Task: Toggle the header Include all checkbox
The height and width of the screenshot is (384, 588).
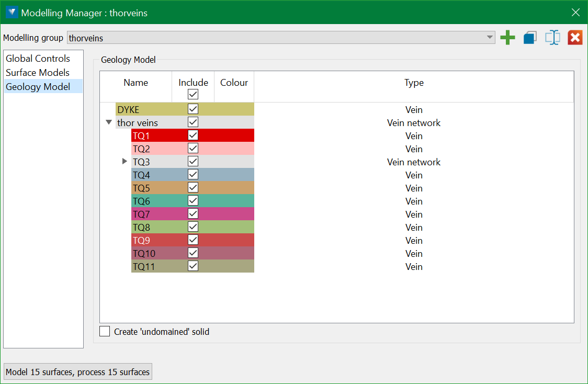Action: [193, 94]
